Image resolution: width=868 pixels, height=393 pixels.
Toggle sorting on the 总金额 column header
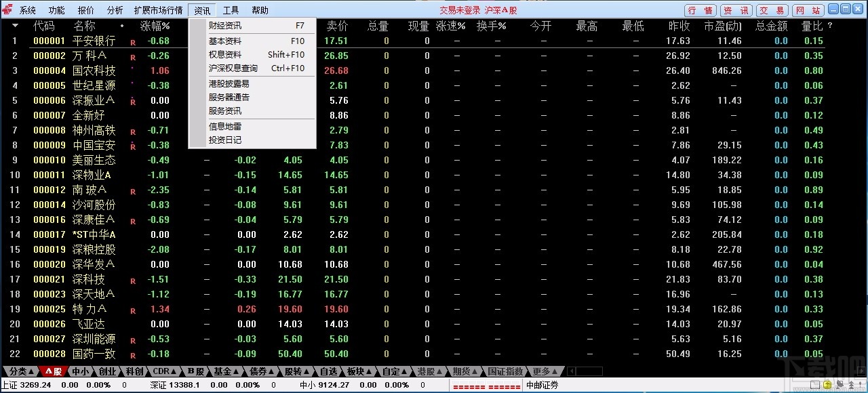tap(772, 26)
